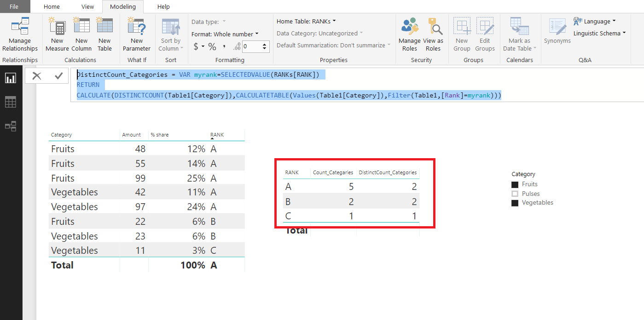Image resolution: width=644 pixels, height=320 pixels.
Task: Open Manage Roles
Action: point(410,34)
